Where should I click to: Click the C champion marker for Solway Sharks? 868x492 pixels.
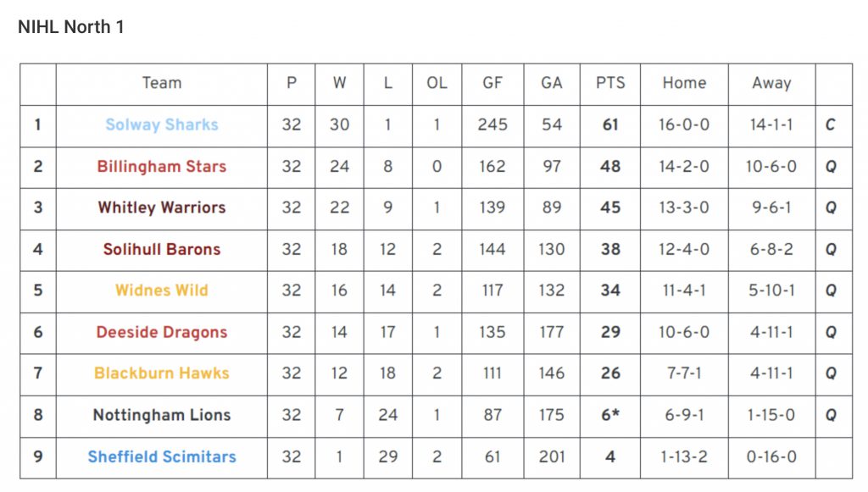831,125
